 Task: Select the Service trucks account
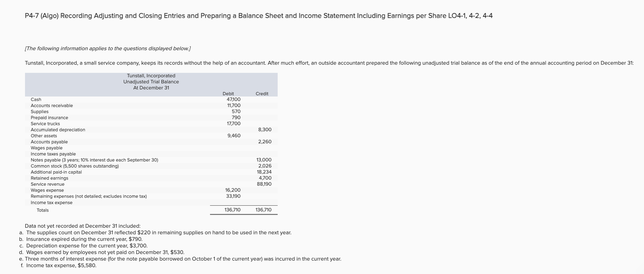45,124
